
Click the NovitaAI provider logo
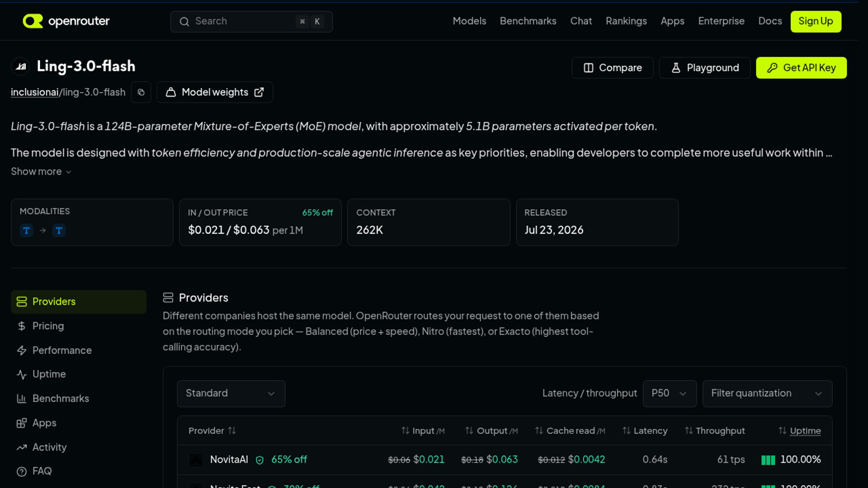click(196, 460)
